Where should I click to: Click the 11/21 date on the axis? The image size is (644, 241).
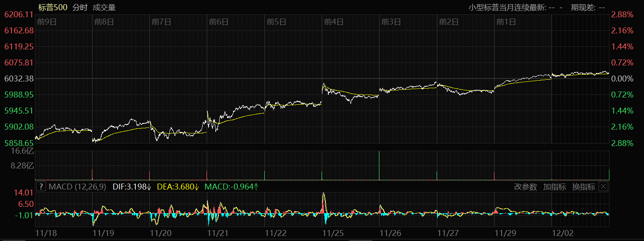[x=218, y=233]
